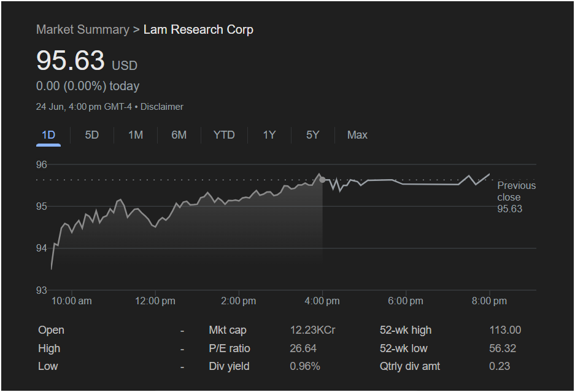Click the USD currency label
575x392 pixels.
tap(125, 66)
